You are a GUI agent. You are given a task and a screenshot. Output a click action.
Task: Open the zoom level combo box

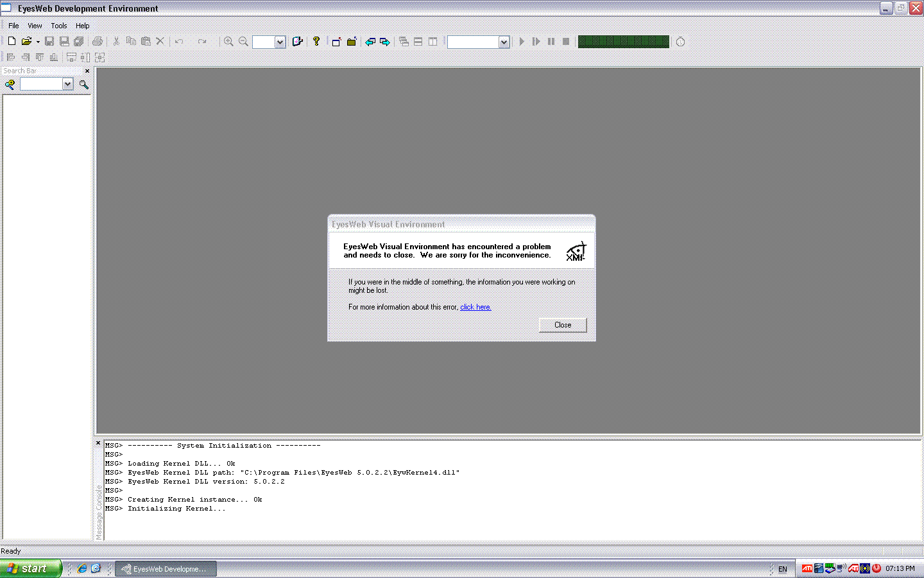281,41
